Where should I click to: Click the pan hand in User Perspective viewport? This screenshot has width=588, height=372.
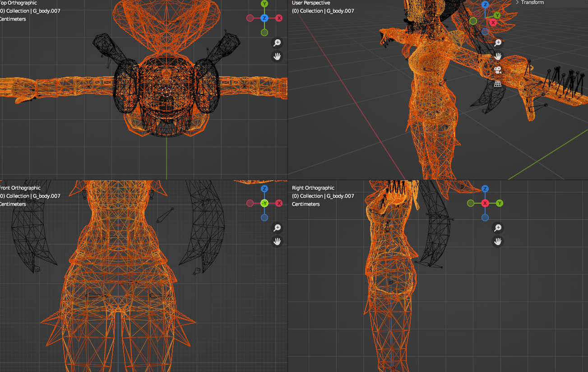(x=498, y=56)
